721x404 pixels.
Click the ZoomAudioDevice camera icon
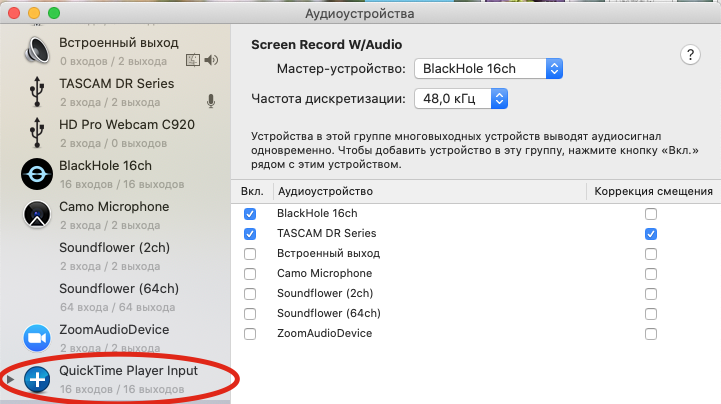[37, 338]
